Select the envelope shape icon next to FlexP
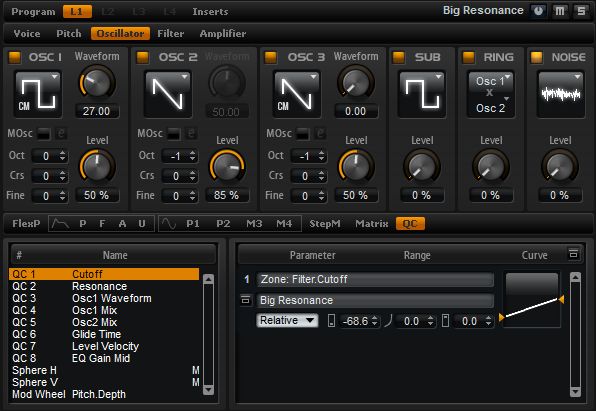The width and height of the screenshot is (596, 411). [60, 224]
